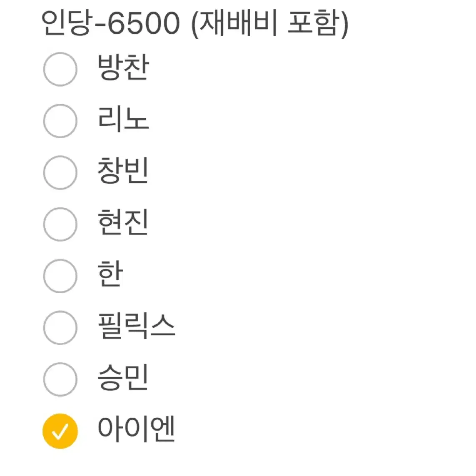Pick the 현진 radio circle
Viewport: 476px width, 476px height.
(x=60, y=224)
